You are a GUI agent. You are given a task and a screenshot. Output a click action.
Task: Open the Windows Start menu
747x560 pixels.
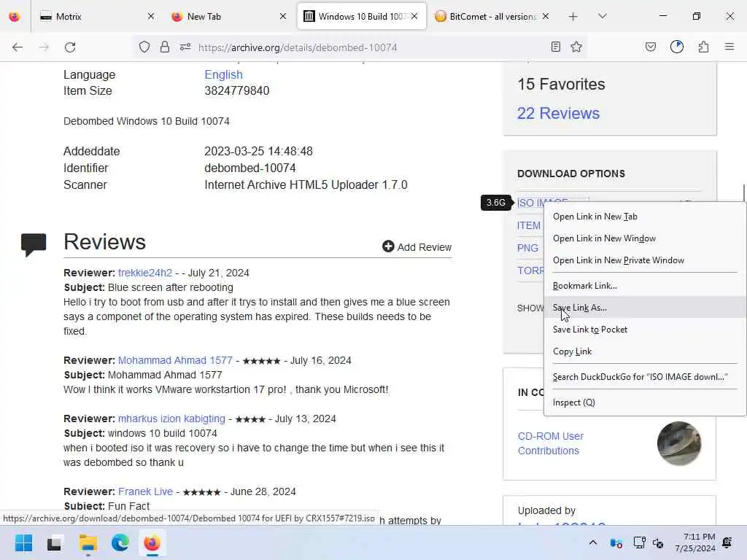coord(23,542)
